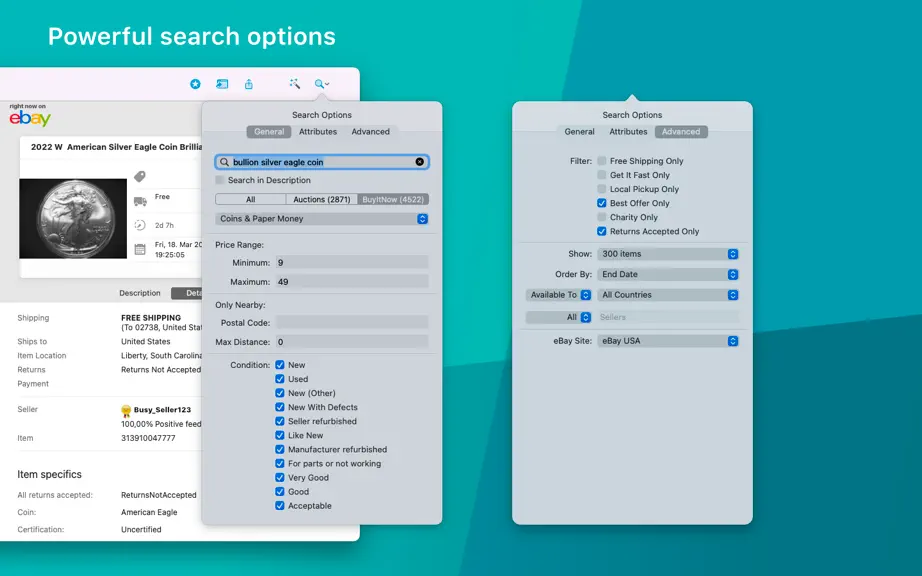
Task: Select the Auctions (2871) segment
Action: 322,199
